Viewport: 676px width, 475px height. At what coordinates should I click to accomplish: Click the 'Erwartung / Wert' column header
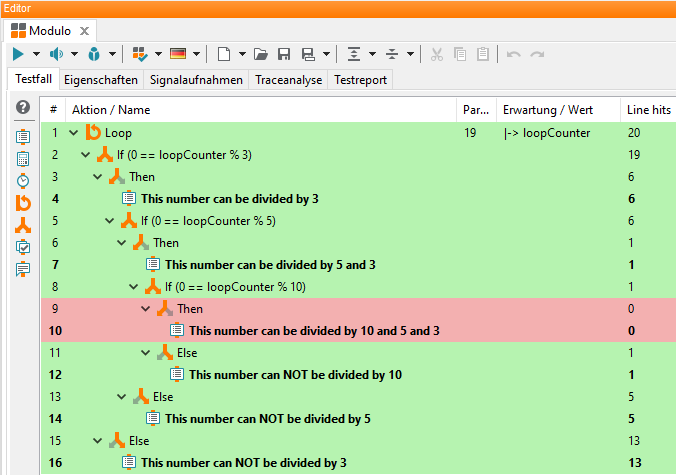558,110
